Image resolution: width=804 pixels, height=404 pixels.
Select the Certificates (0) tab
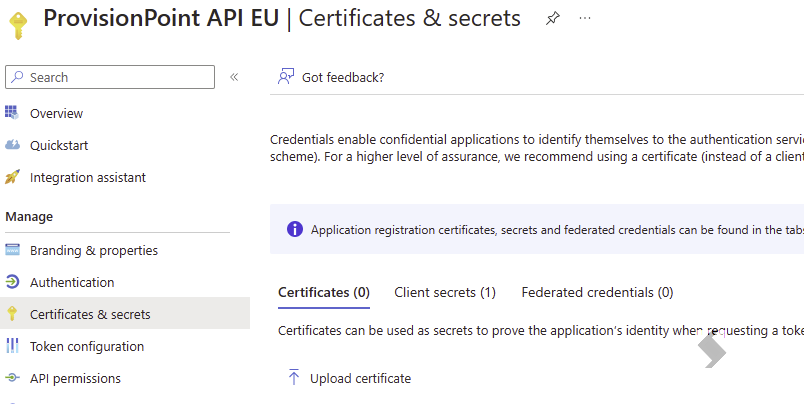point(324,292)
